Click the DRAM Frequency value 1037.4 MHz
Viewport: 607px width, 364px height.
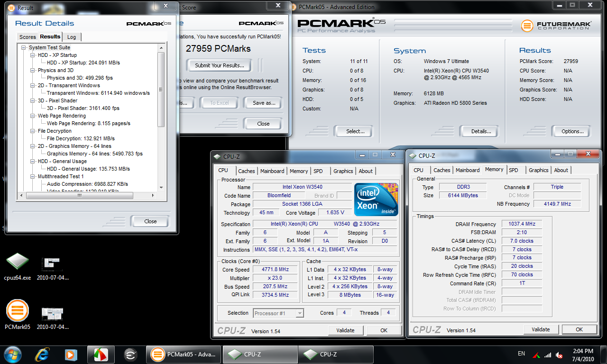click(522, 224)
